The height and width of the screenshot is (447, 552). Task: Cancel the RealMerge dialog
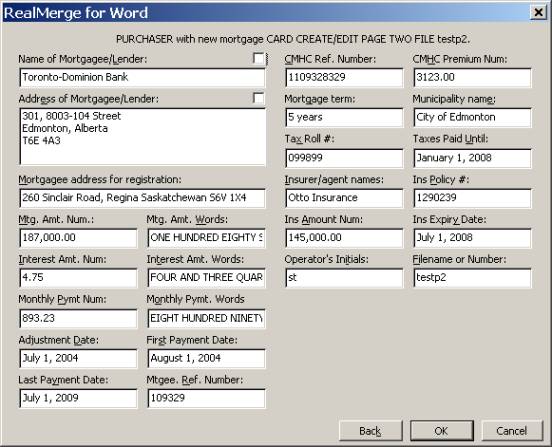coord(512,430)
